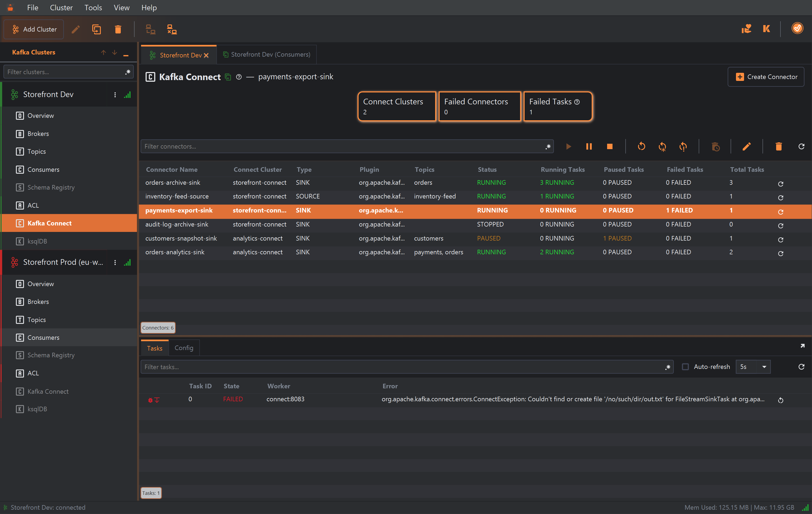Click the Connect Clusters summary card
Viewport: 812px width, 514px height.
[x=397, y=106]
